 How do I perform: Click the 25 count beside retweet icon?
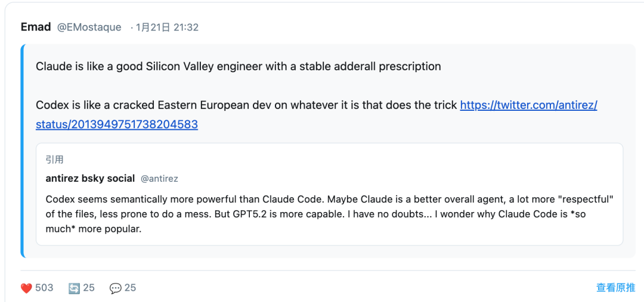click(89, 288)
